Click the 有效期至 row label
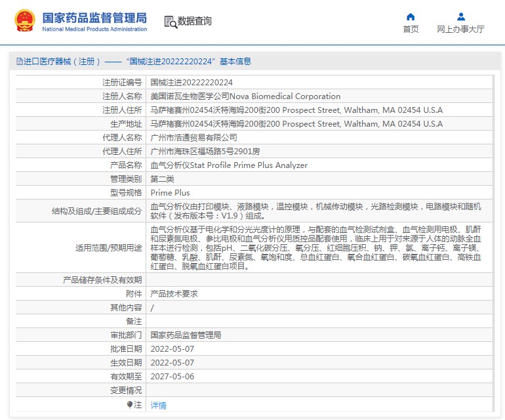505x420 pixels. 126,377
